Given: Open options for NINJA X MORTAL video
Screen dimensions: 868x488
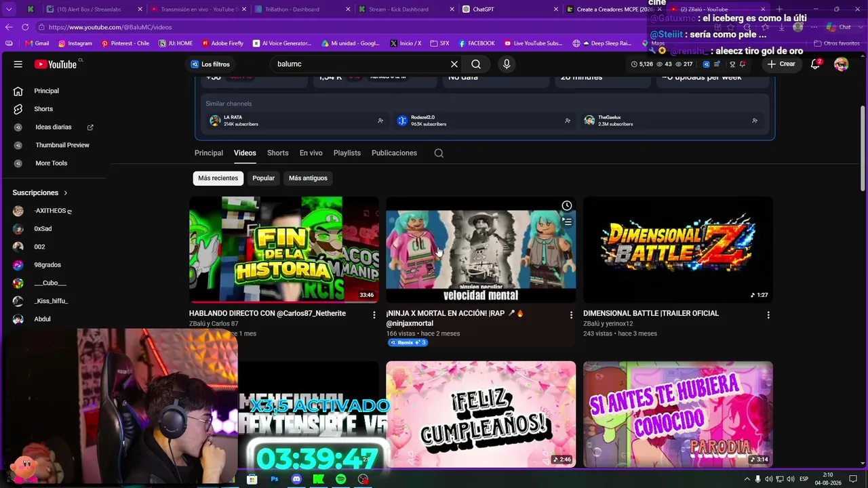Looking at the screenshot, I should pyautogui.click(x=571, y=315).
